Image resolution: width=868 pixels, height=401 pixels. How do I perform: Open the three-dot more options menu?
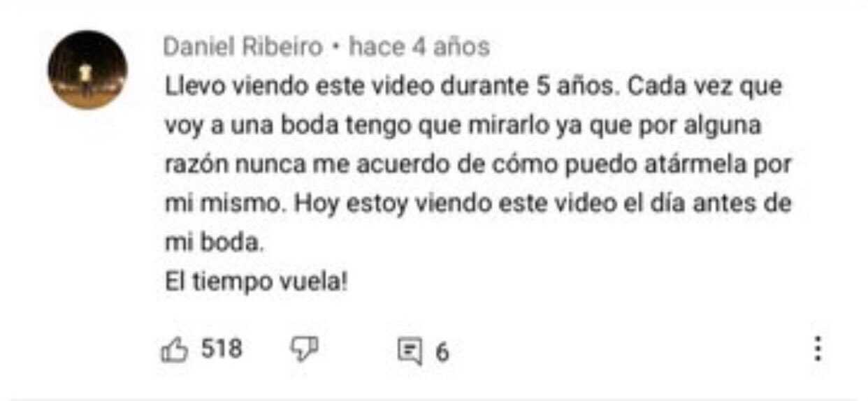tap(819, 349)
